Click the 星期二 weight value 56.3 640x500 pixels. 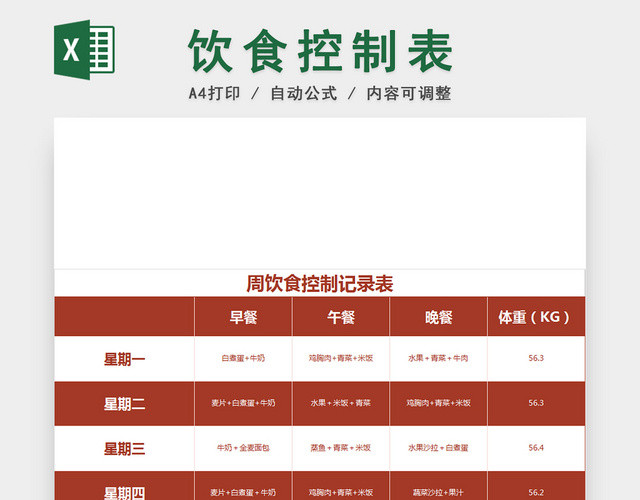(536, 403)
